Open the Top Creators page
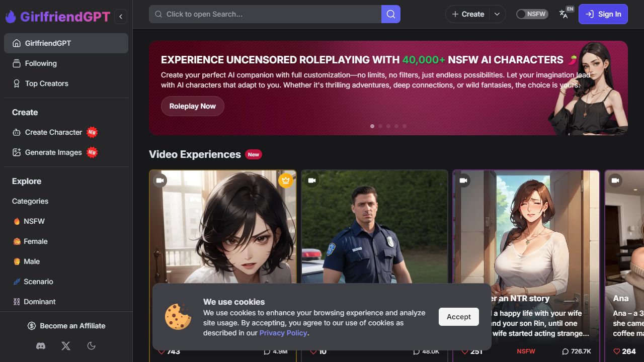Viewport: 644px width, 362px height. click(x=66, y=83)
